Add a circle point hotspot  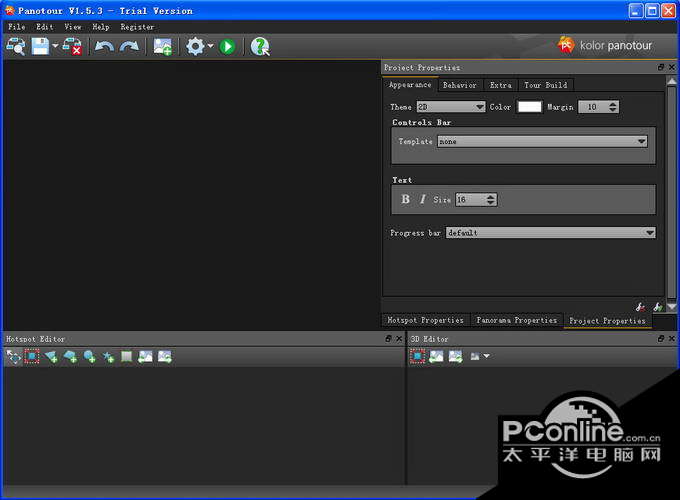click(89, 357)
